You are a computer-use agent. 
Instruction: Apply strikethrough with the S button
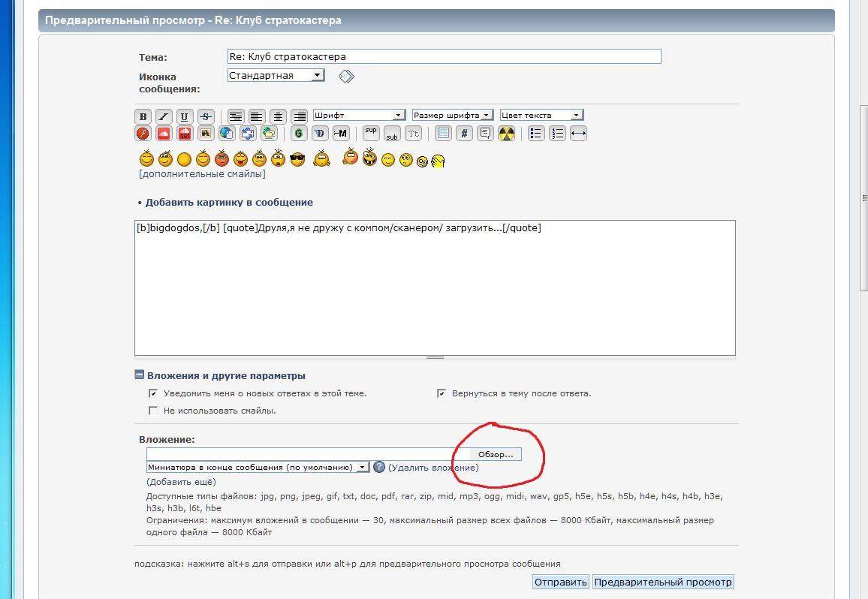coord(206,116)
